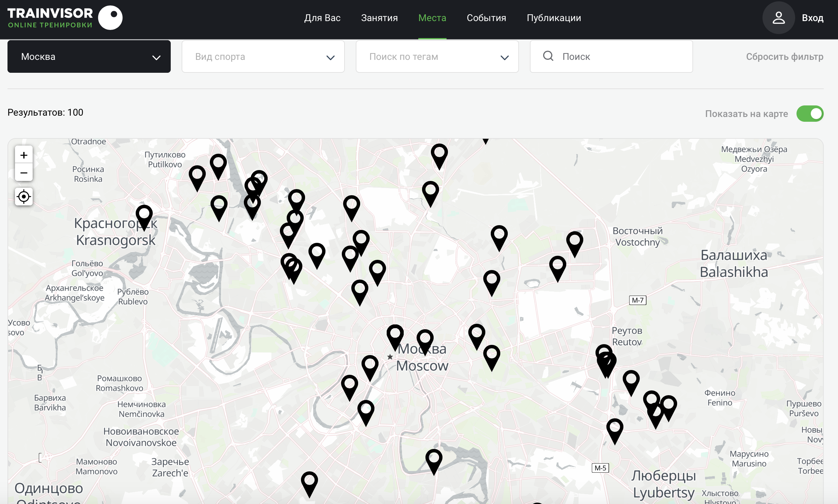Click the user profile avatar icon

(x=778, y=18)
